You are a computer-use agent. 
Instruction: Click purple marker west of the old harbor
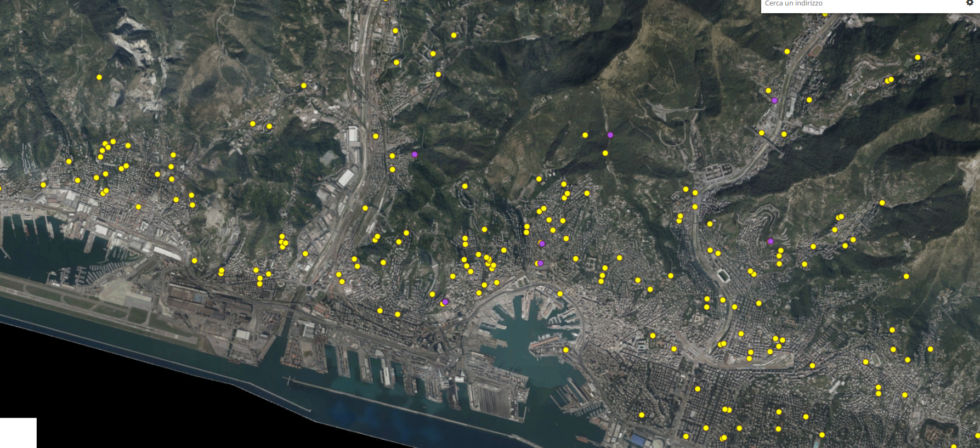(445, 302)
